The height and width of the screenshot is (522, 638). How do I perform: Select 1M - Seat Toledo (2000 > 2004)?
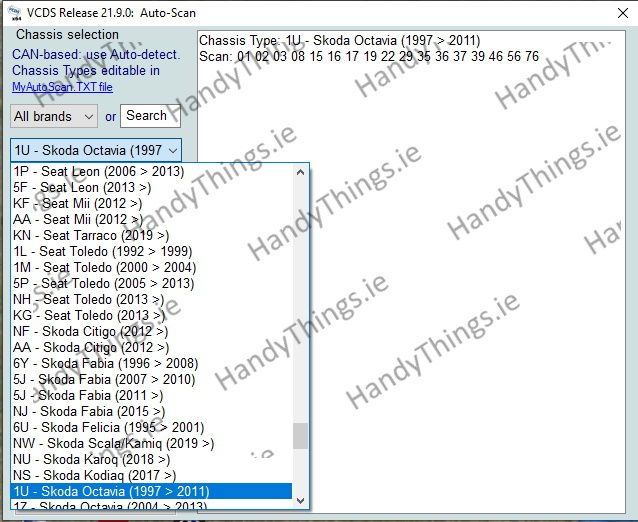click(x=151, y=267)
